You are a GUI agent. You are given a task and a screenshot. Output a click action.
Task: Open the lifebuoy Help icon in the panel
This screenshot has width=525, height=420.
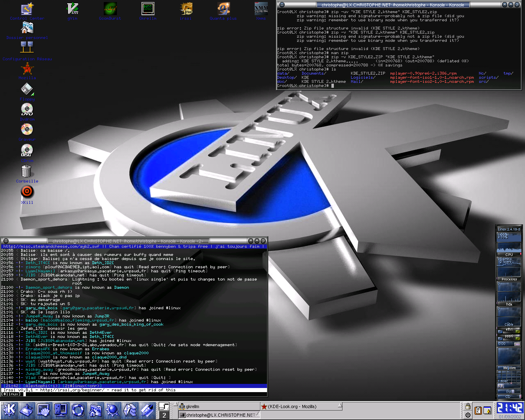[x=78, y=410]
